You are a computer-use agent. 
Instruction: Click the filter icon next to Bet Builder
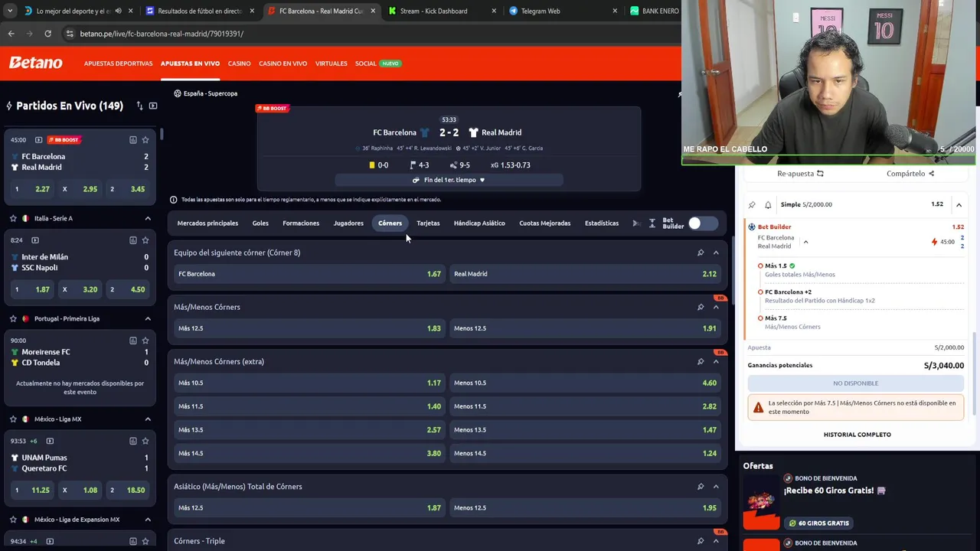click(x=652, y=223)
